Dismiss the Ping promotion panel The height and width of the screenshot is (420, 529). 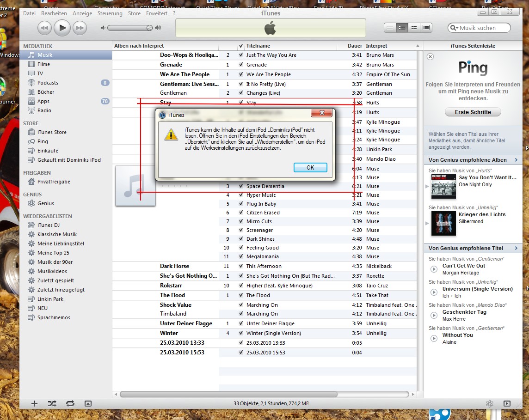tap(430, 57)
